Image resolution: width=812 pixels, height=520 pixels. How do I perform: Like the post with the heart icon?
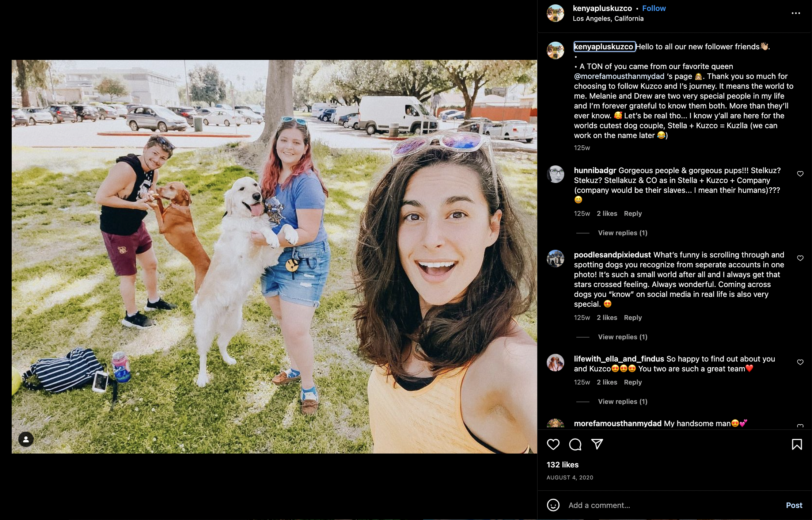tap(553, 444)
